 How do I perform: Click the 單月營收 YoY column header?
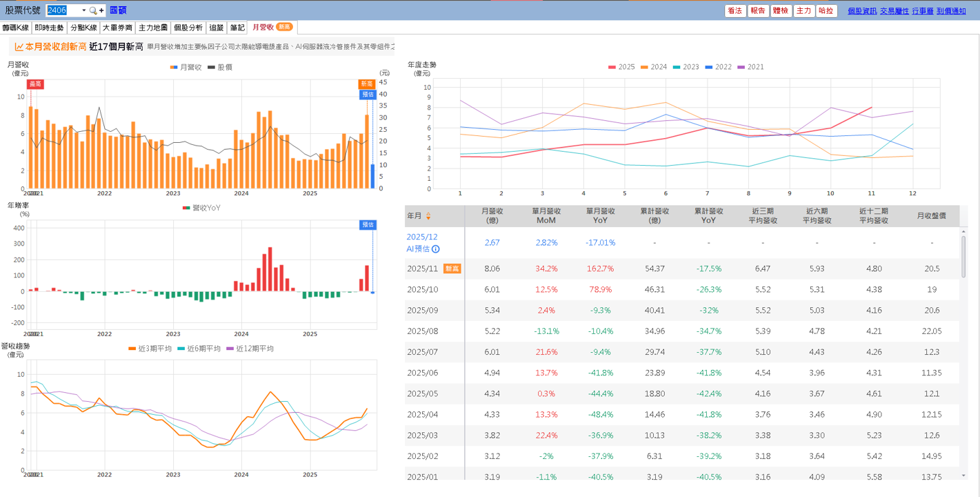click(x=600, y=216)
